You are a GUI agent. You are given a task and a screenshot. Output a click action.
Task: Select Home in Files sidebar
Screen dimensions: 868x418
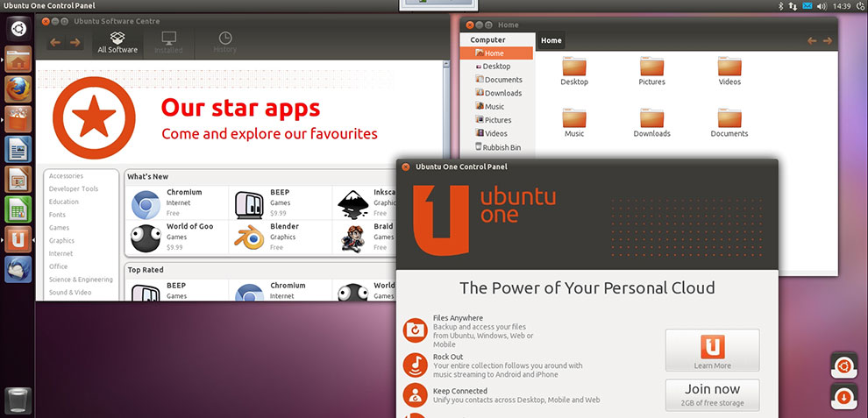[496, 53]
